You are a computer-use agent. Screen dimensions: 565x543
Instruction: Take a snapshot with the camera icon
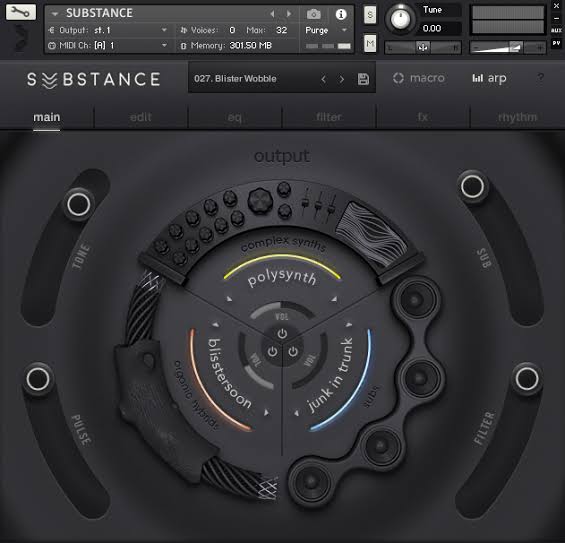[313, 14]
